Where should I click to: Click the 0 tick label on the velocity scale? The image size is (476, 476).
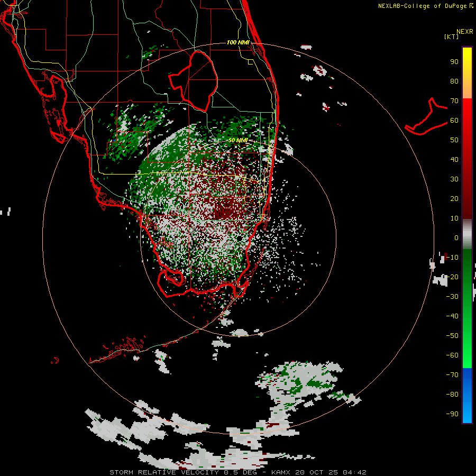click(x=456, y=237)
